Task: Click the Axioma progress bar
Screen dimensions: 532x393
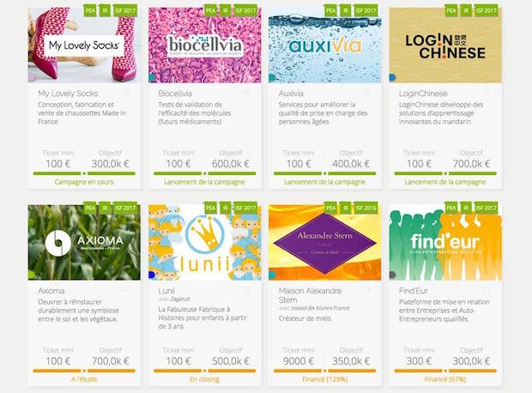Action: (84, 371)
